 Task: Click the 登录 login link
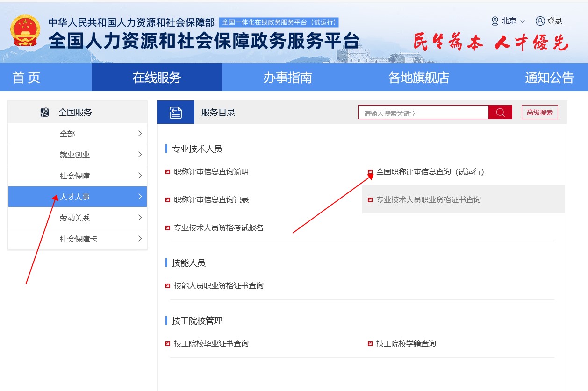tap(554, 21)
